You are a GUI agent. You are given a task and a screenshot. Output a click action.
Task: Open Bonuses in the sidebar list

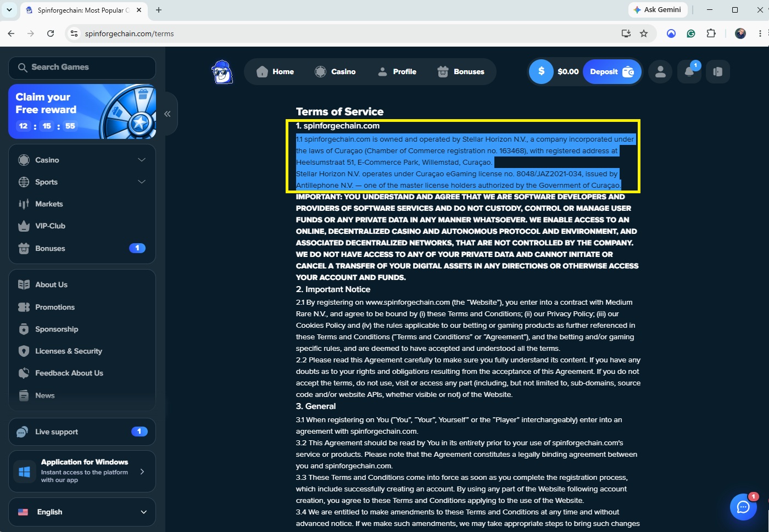[x=82, y=248]
